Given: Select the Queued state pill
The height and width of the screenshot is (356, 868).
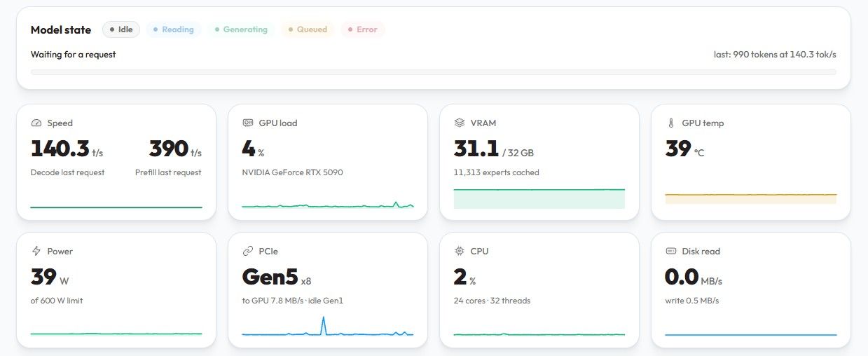Looking at the screenshot, I should [x=308, y=29].
